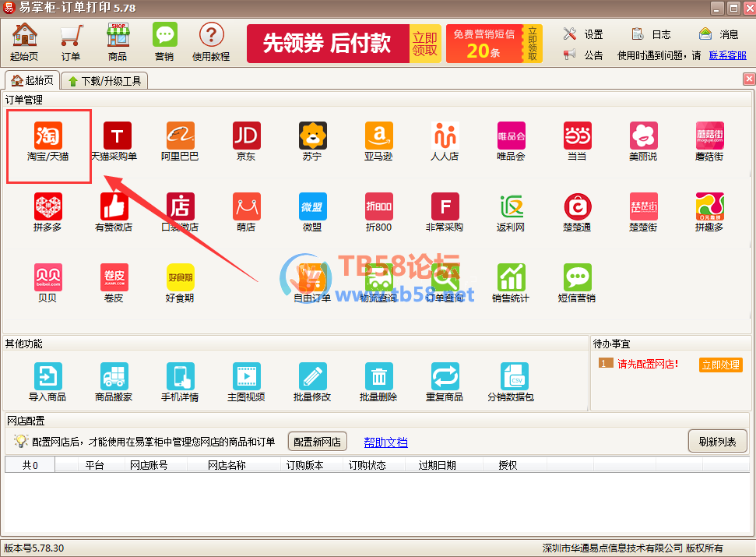The height and width of the screenshot is (557, 756).
Task: Choose the 微盟 platform icon
Action: click(x=312, y=212)
